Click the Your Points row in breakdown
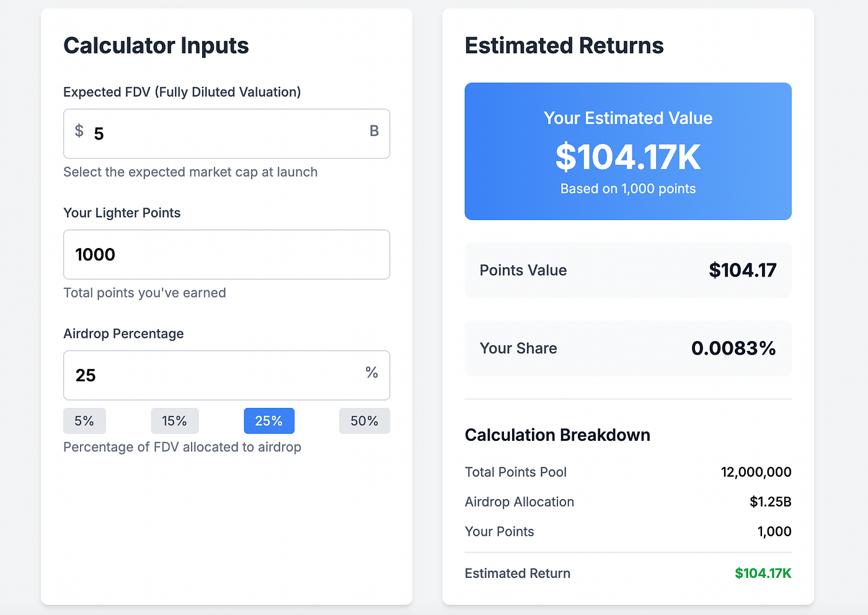 (x=627, y=531)
